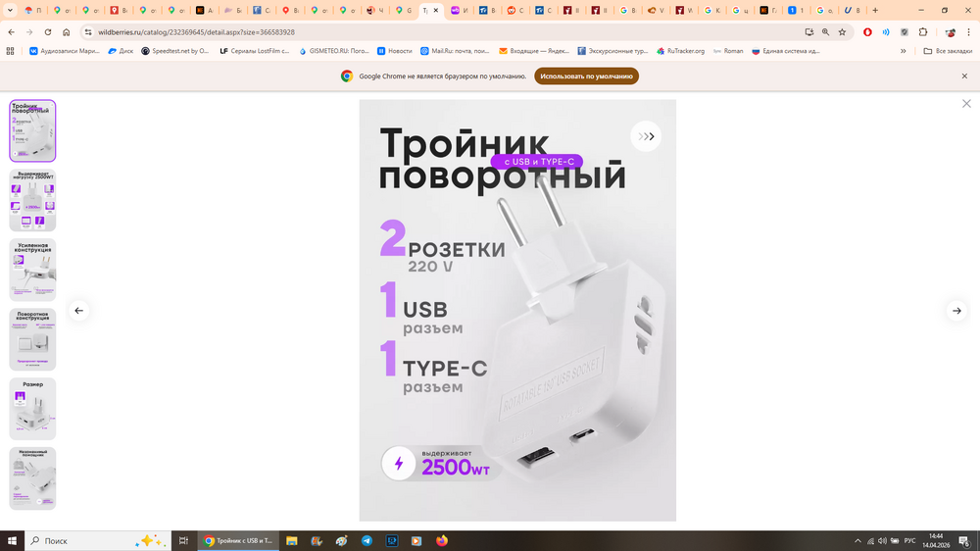980x551 pixels.
Task: Open 'Входящие — Яндекс' bookmark
Action: click(x=534, y=51)
